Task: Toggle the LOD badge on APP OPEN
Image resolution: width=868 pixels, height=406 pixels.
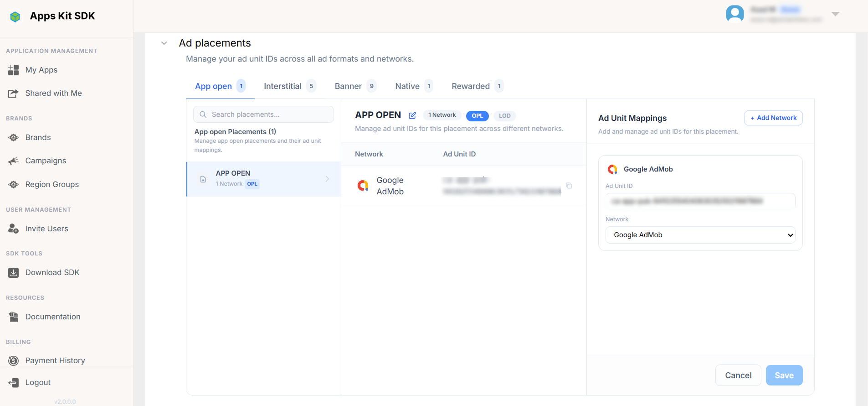Action: pyautogui.click(x=505, y=116)
